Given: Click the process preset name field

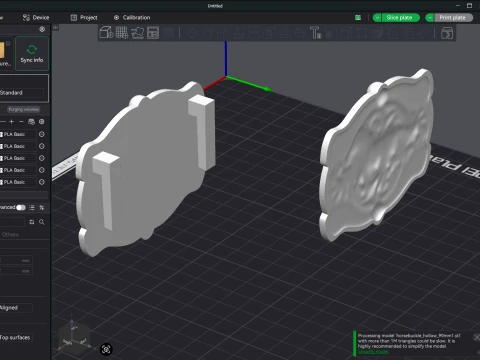Looking at the screenshot, I should [12, 222].
